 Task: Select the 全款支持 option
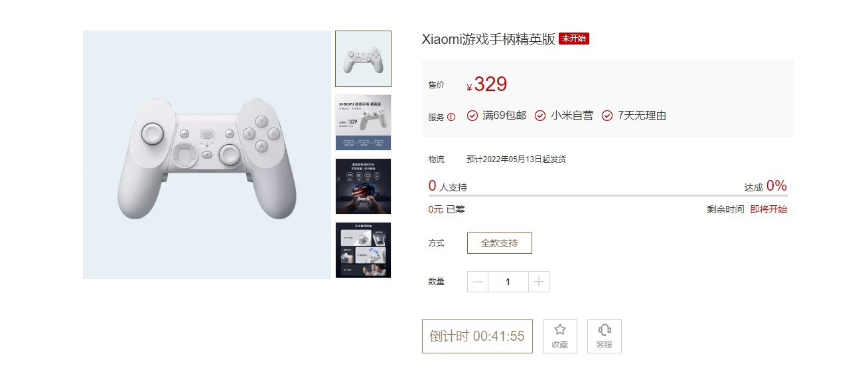point(500,243)
